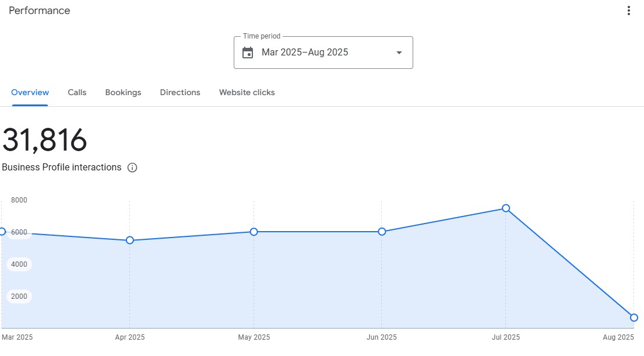The image size is (644, 356).
Task: Click the May 2025 data point on chart
Action: click(x=254, y=232)
